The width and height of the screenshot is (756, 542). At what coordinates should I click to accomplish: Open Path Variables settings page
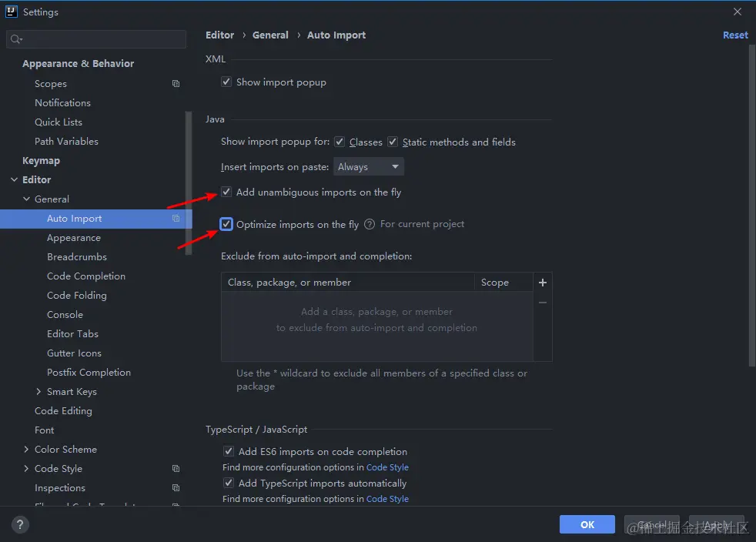(66, 142)
